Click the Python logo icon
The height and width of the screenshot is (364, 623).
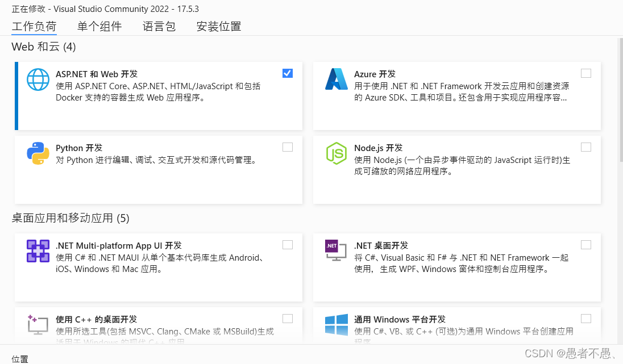coord(38,153)
